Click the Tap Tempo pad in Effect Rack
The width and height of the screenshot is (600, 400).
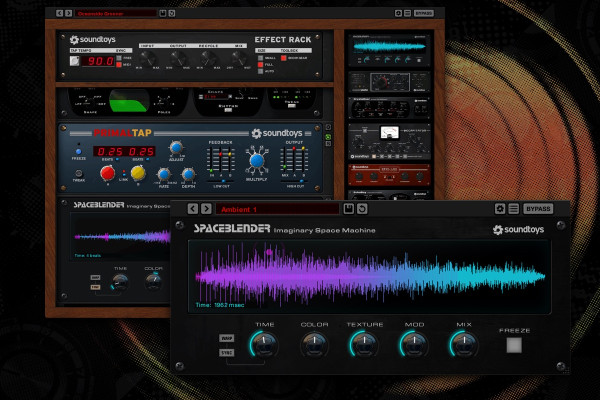point(75,61)
